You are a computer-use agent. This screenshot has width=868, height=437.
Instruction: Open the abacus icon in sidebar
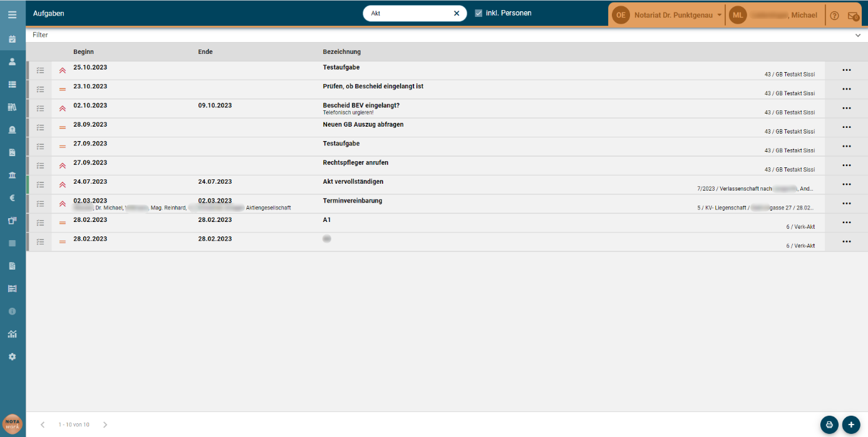(x=12, y=288)
